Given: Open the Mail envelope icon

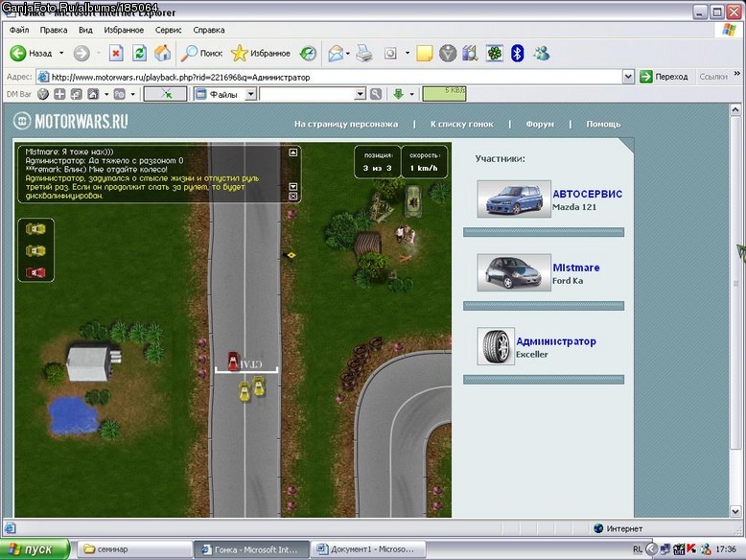Looking at the screenshot, I should (x=336, y=54).
